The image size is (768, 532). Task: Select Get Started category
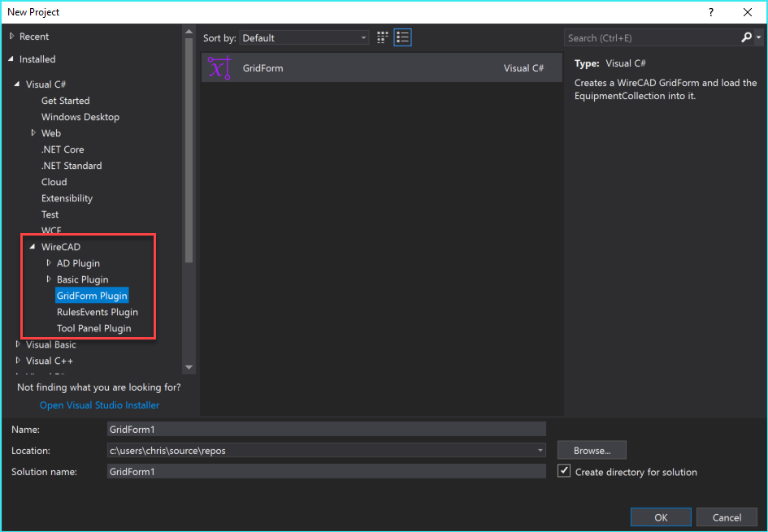point(66,101)
